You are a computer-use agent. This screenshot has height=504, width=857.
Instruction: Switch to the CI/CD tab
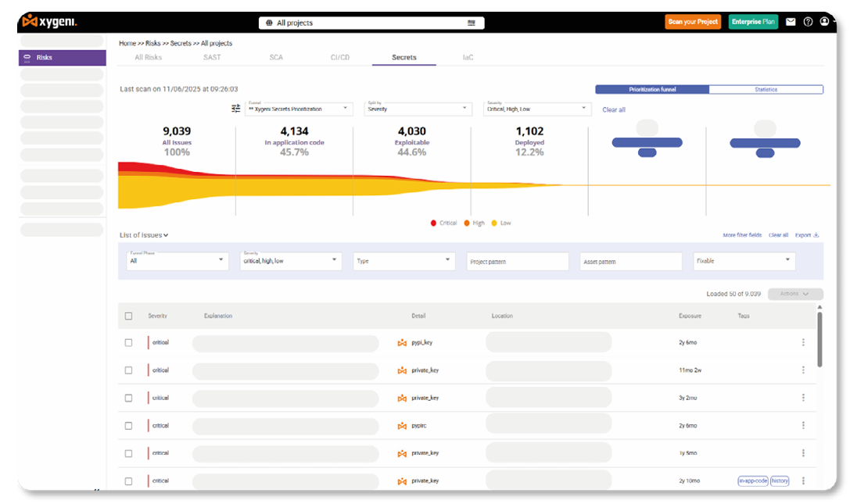(340, 58)
